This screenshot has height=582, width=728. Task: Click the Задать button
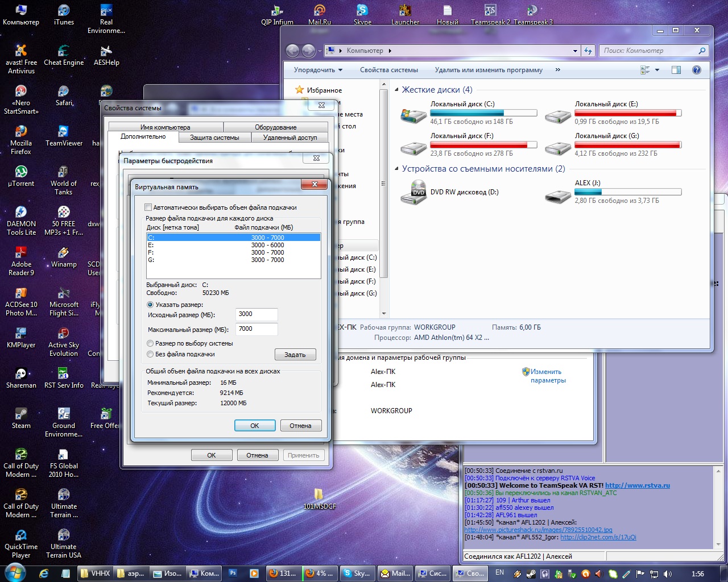[x=295, y=355]
